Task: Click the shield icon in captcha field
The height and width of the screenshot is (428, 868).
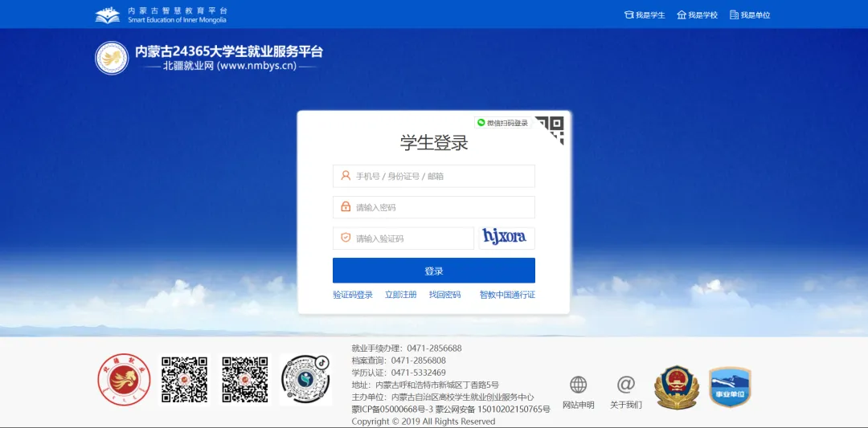Action: pos(346,238)
